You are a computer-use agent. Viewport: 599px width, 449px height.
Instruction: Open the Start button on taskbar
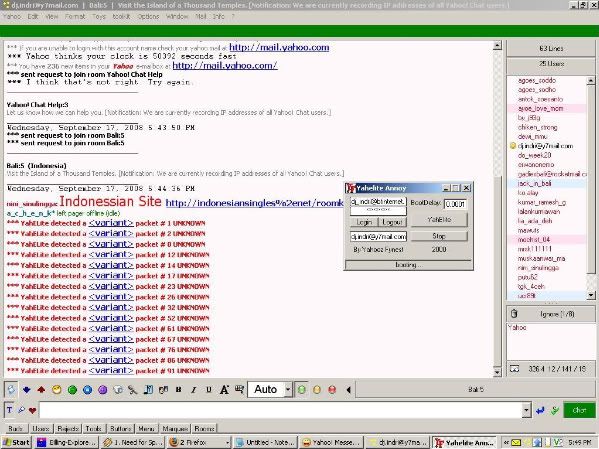16,443
